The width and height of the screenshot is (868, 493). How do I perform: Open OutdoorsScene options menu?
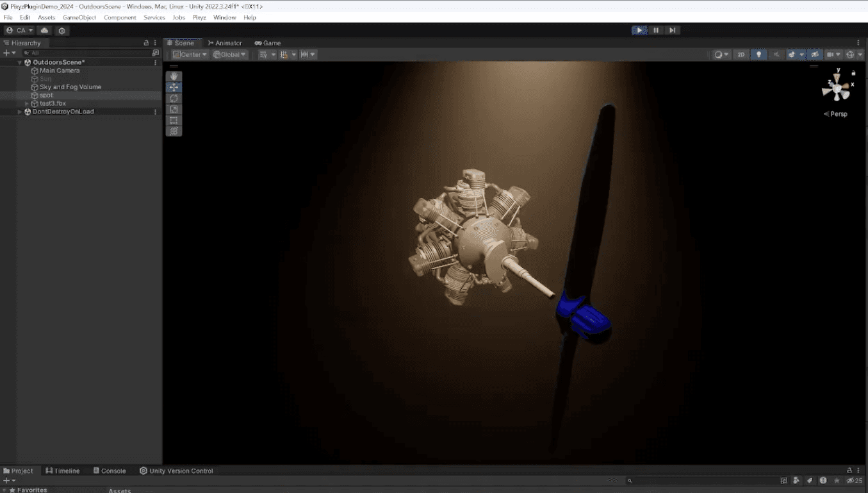click(x=156, y=62)
